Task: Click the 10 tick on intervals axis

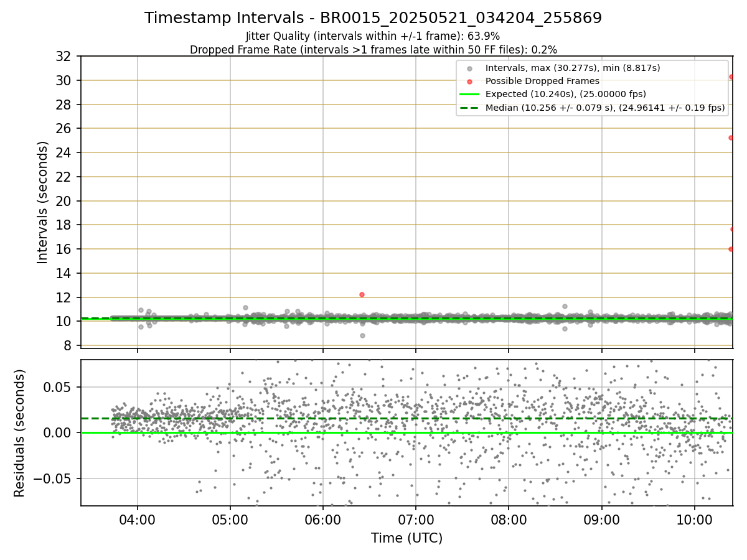Action: [63, 321]
